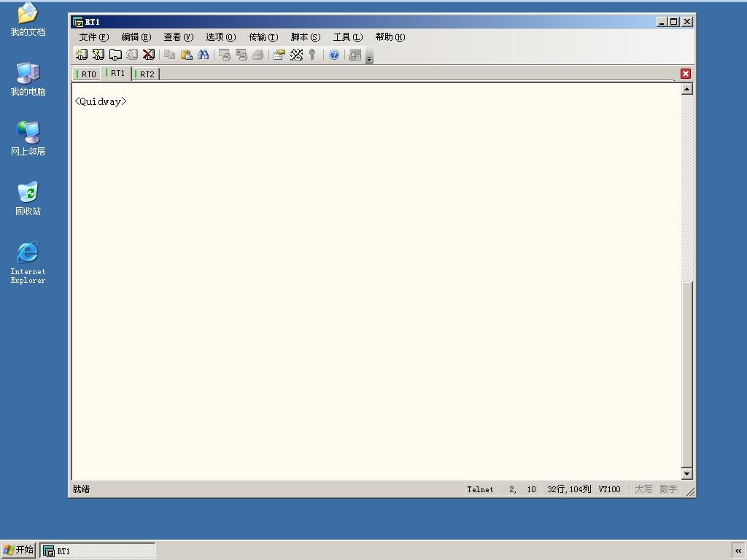Expand the toolbar options dropdown arrow
Viewport: 747px width, 560px height.
pyautogui.click(x=369, y=56)
